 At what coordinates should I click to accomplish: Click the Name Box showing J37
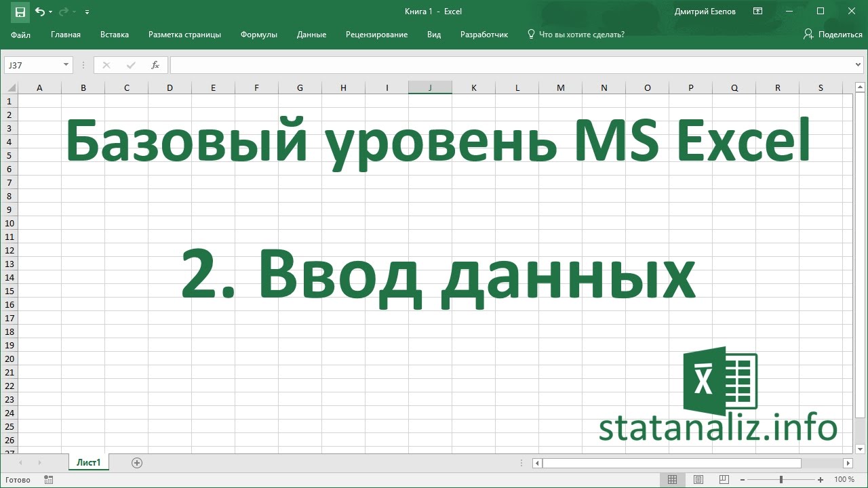pos(33,65)
